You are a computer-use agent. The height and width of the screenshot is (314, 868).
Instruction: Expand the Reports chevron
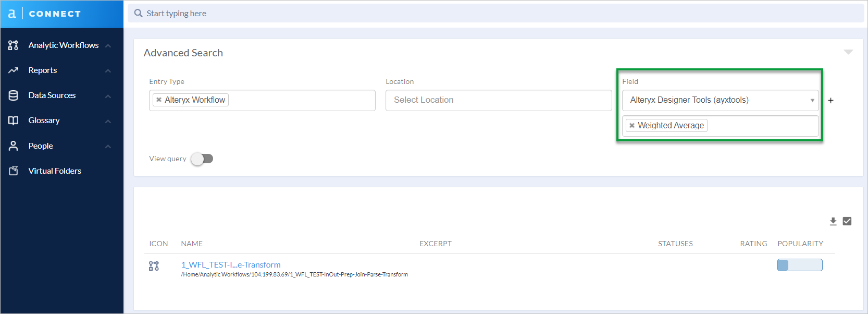pyautogui.click(x=108, y=71)
